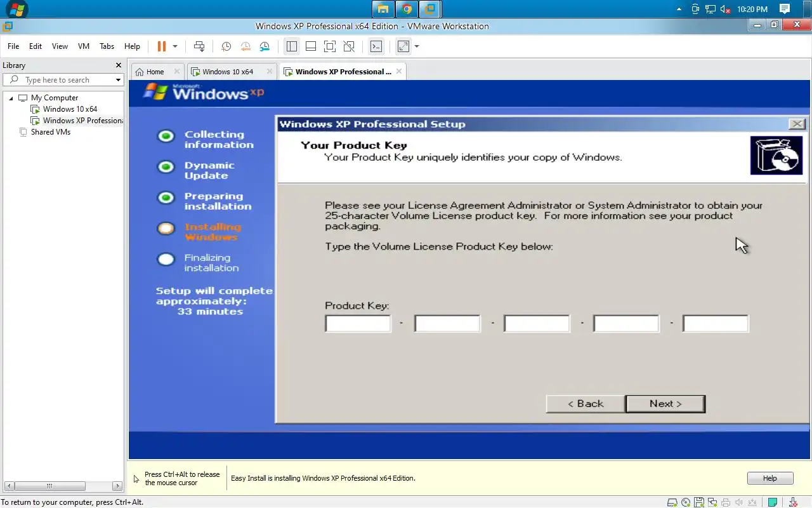Close the Windows XP Professional tab

pyautogui.click(x=399, y=72)
